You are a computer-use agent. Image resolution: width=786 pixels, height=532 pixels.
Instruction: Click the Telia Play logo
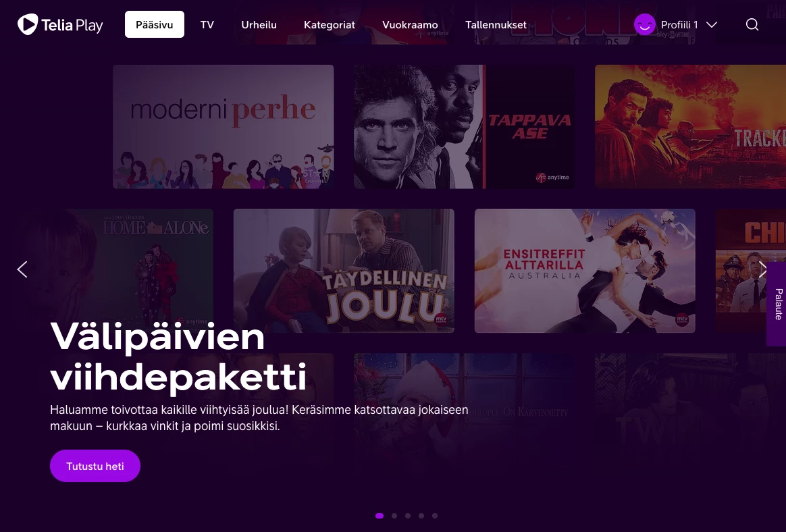[60, 24]
